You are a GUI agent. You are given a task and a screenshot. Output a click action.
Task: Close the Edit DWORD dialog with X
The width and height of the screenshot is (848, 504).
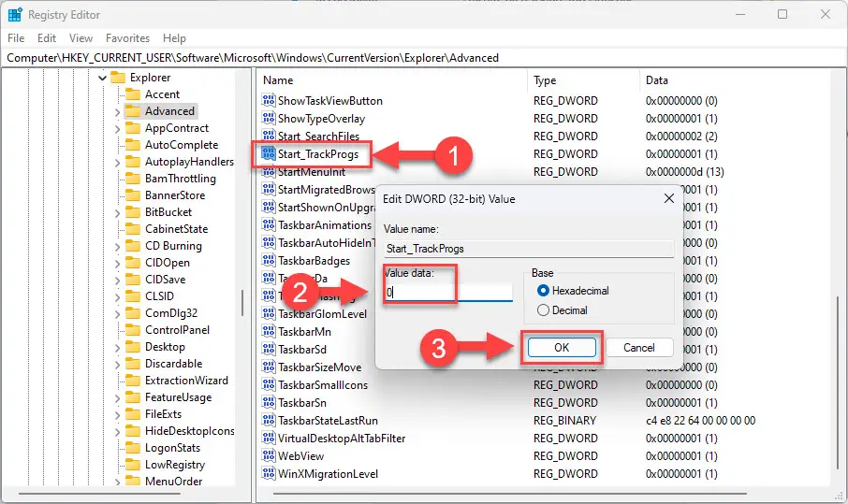[x=669, y=198]
